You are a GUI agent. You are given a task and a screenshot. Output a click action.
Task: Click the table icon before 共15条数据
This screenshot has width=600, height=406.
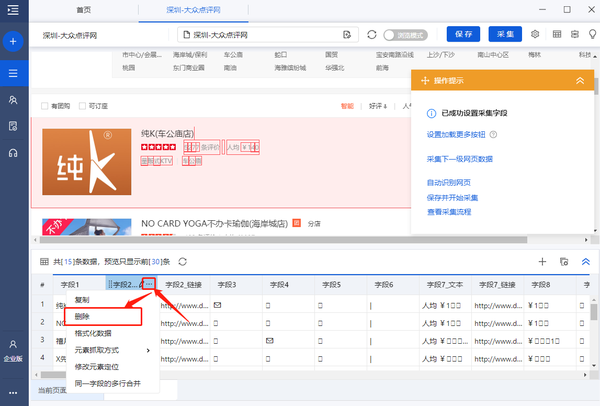tap(44, 262)
